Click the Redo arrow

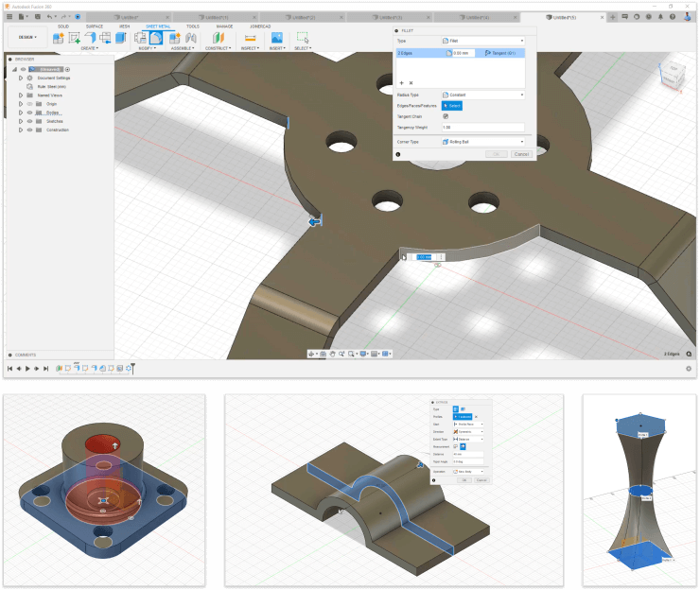click(63, 17)
